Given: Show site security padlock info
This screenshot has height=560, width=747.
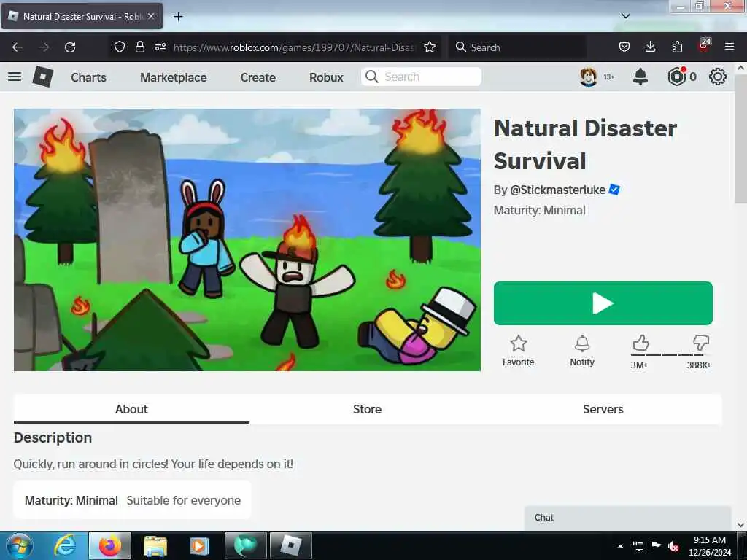Looking at the screenshot, I should click(x=139, y=47).
